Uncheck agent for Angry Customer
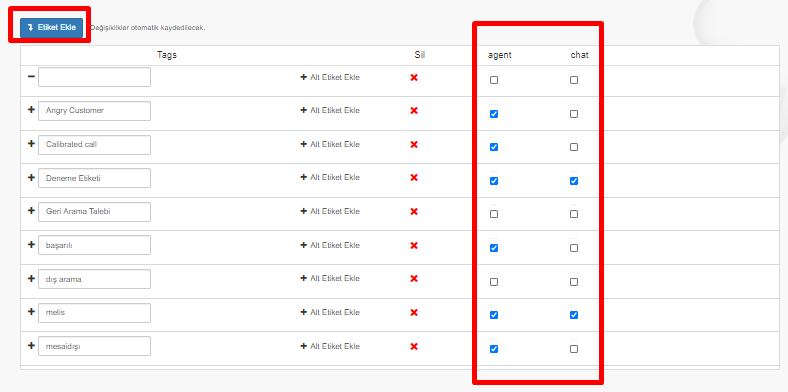The width and height of the screenshot is (788, 392). click(x=494, y=114)
